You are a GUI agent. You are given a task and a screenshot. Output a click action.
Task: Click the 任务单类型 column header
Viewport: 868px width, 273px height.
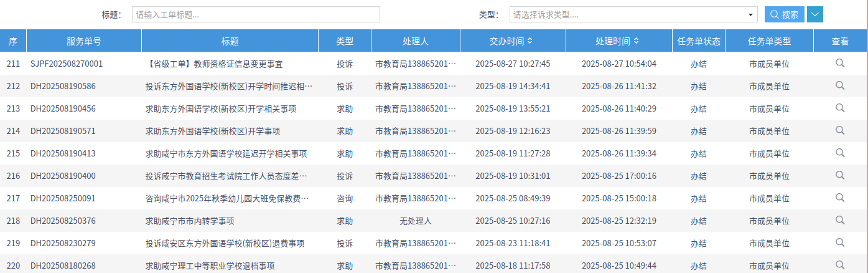pos(769,41)
